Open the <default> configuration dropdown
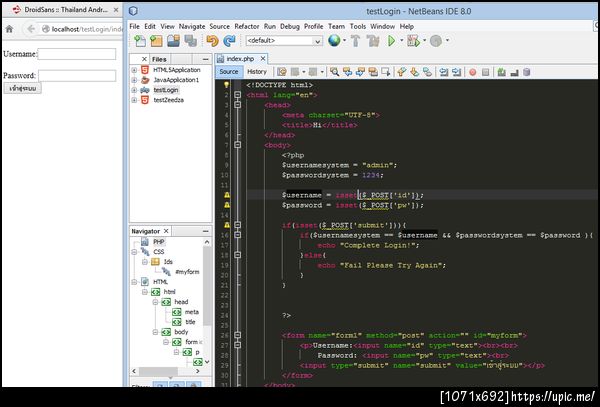Image resolution: width=600 pixels, height=407 pixels. (x=284, y=41)
